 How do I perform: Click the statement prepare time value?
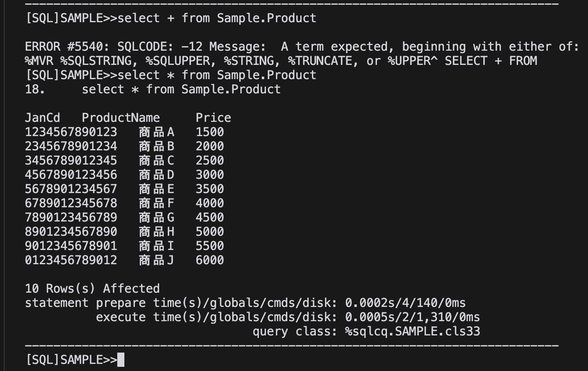click(405, 303)
